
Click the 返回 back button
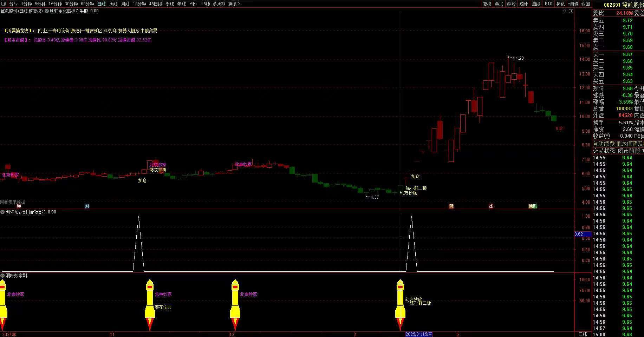(586, 4)
